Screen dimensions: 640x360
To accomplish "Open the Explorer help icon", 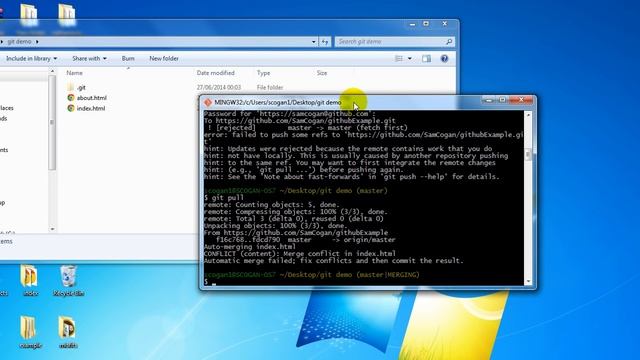I will tap(444, 59).
